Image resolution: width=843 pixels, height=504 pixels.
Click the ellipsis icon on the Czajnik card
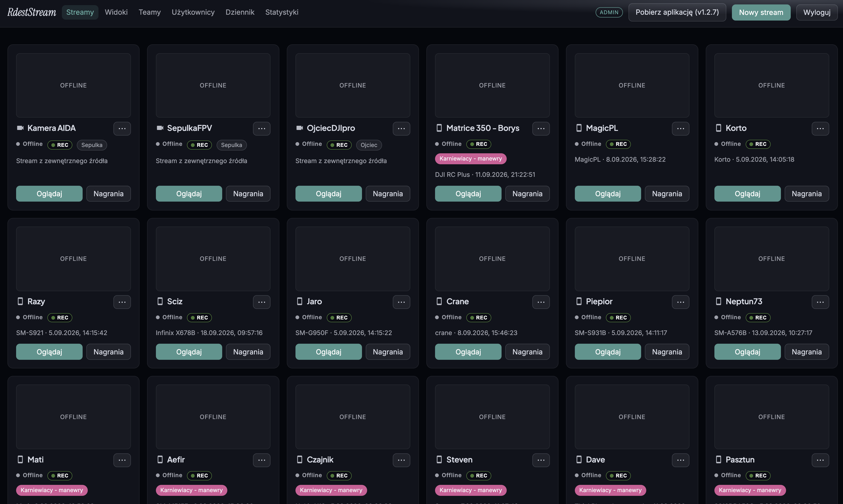pyautogui.click(x=401, y=460)
